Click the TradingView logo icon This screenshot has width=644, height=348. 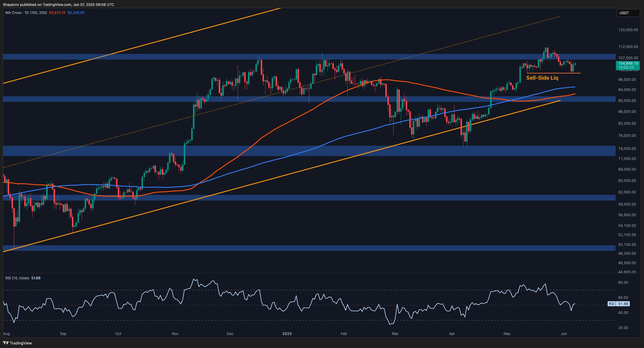[6, 343]
